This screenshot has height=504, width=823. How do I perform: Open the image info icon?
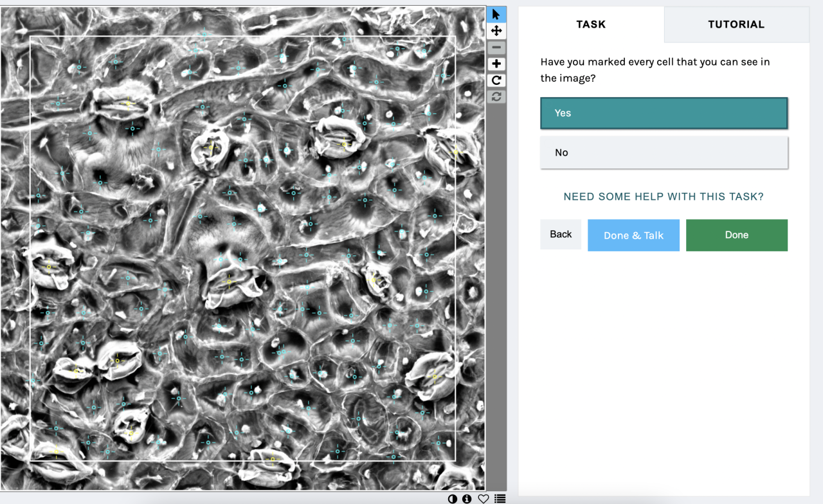pos(467,499)
